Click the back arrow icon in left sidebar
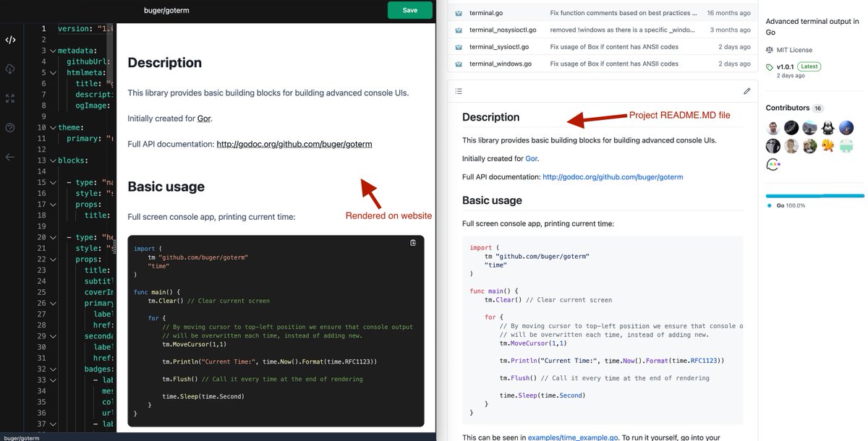The width and height of the screenshot is (868, 441). coord(10,157)
